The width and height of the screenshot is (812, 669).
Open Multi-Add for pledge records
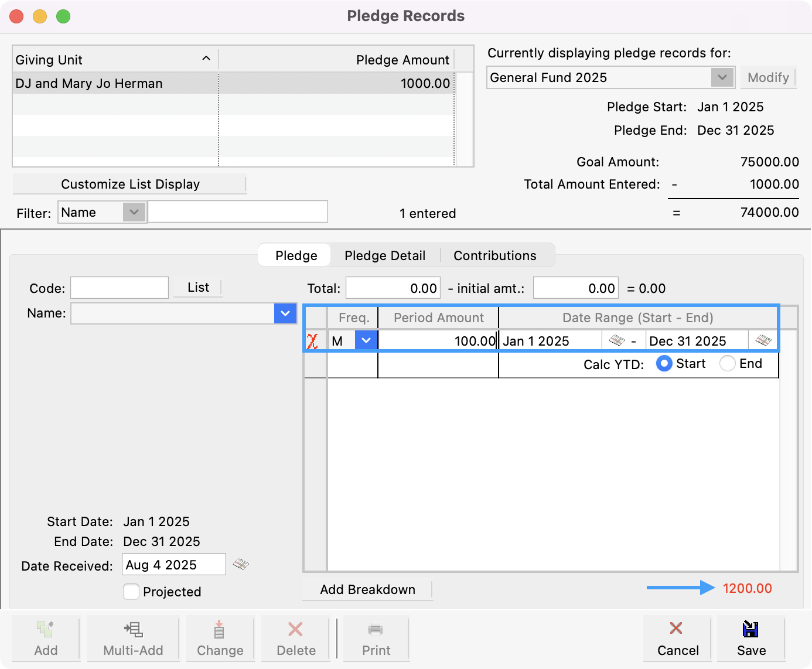pyautogui.click(x=132, y=639)
